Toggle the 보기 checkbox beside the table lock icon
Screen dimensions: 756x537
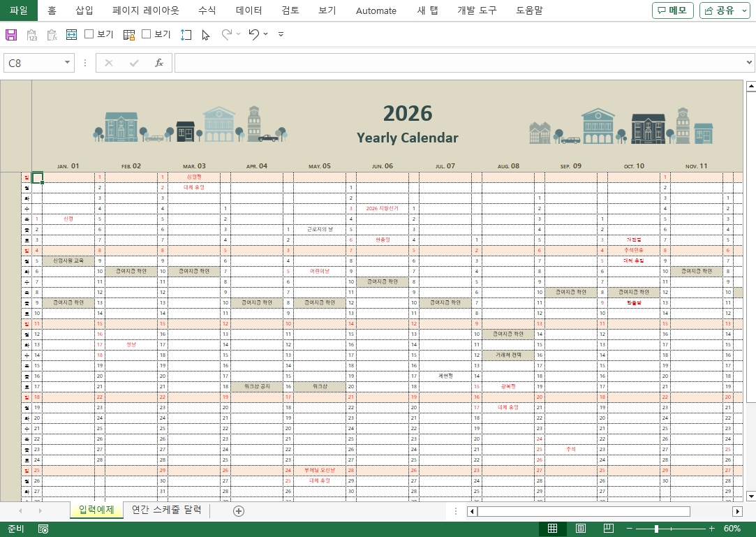[x=146, y=34]
